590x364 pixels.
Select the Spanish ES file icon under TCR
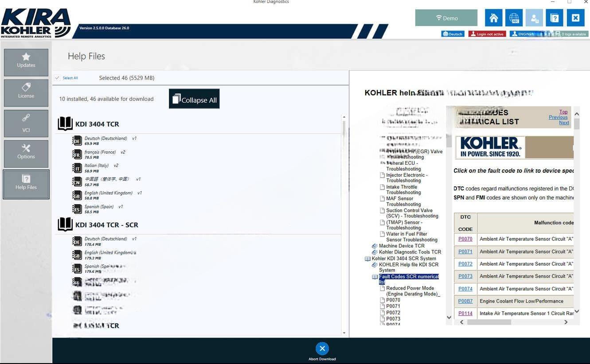tap(77, 209)
